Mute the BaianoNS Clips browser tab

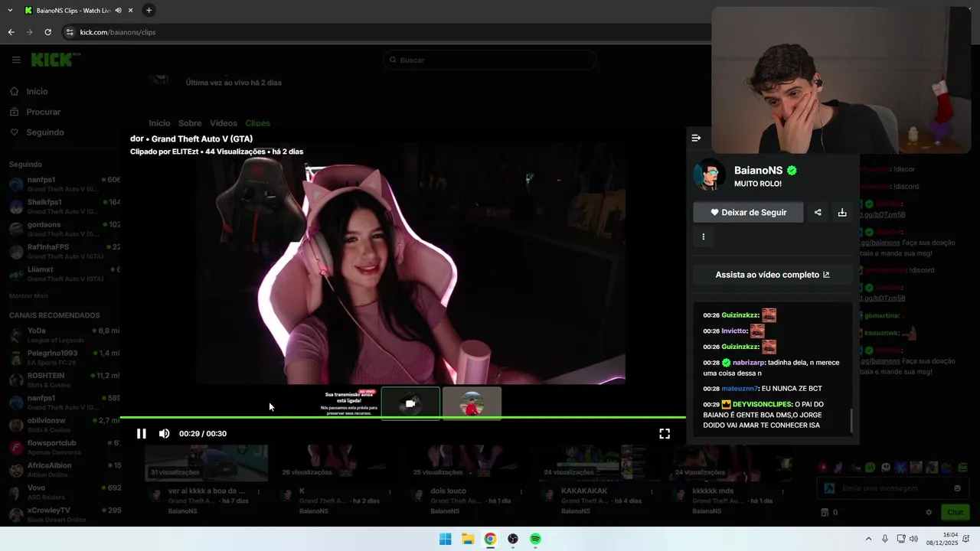tap(118, 11)
